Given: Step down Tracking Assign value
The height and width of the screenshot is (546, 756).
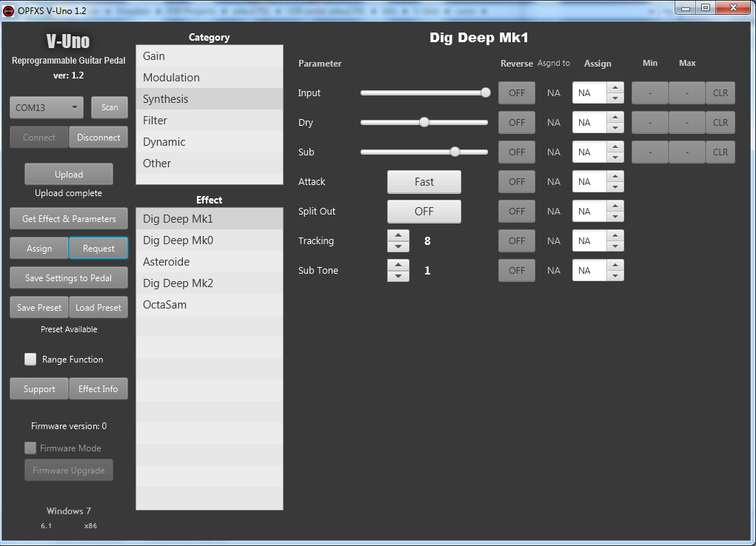Looking at the screenshot, I should (x=615, y=246).
